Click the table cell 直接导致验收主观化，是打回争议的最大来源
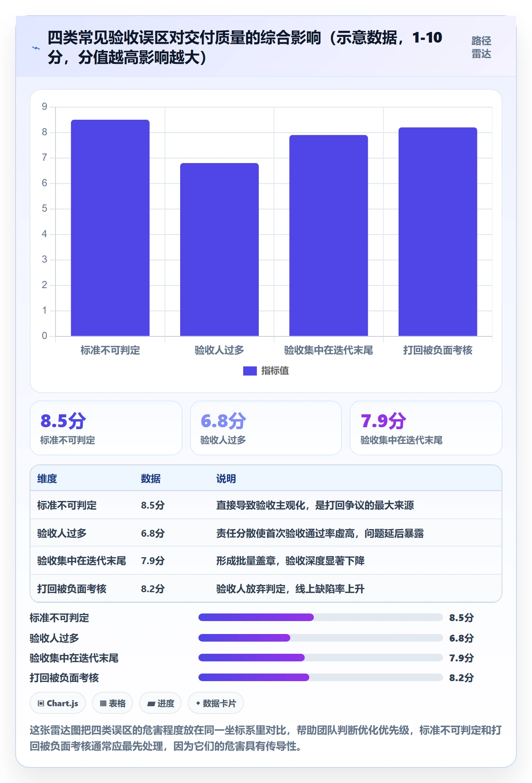 point(315,505)
